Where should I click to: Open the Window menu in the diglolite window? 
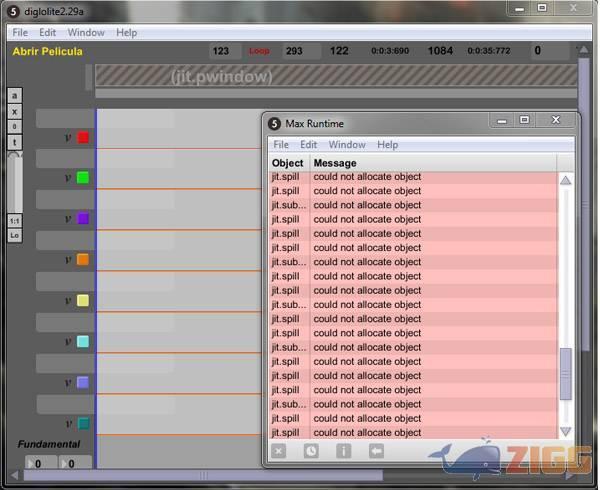point(86,32)
